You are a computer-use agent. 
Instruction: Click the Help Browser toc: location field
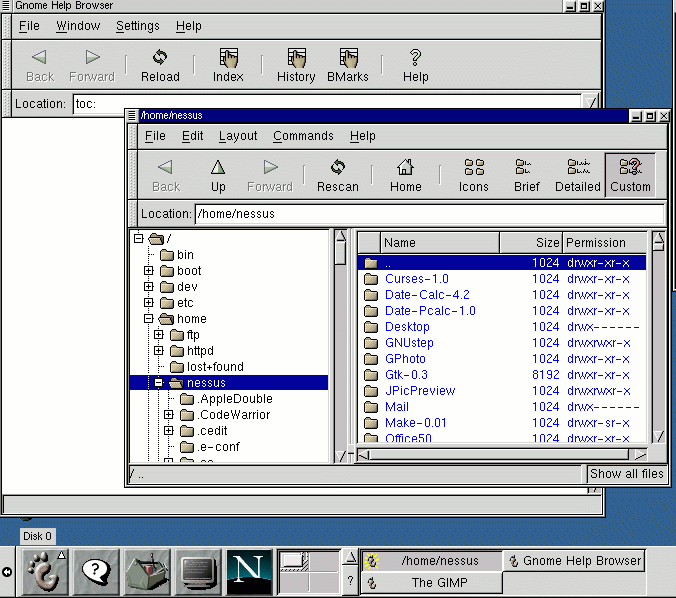(x=327, y=103)
